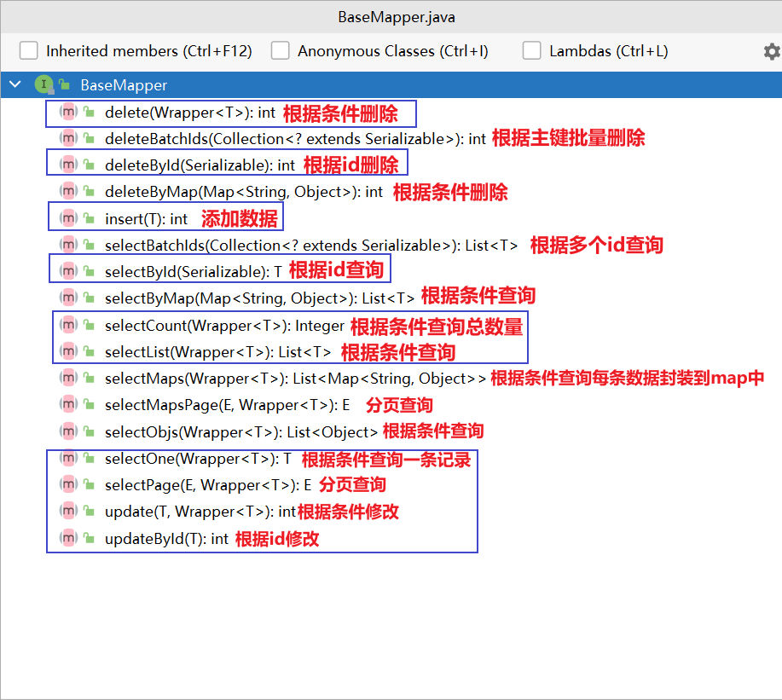This screenshot has height=700, width=782.
Task: Click the method icon beside selectOne
Action: (x=68, y=458)
